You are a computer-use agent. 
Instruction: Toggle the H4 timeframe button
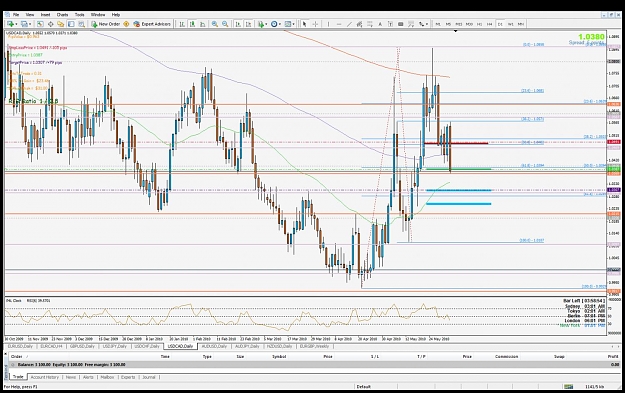click(489, 24)
